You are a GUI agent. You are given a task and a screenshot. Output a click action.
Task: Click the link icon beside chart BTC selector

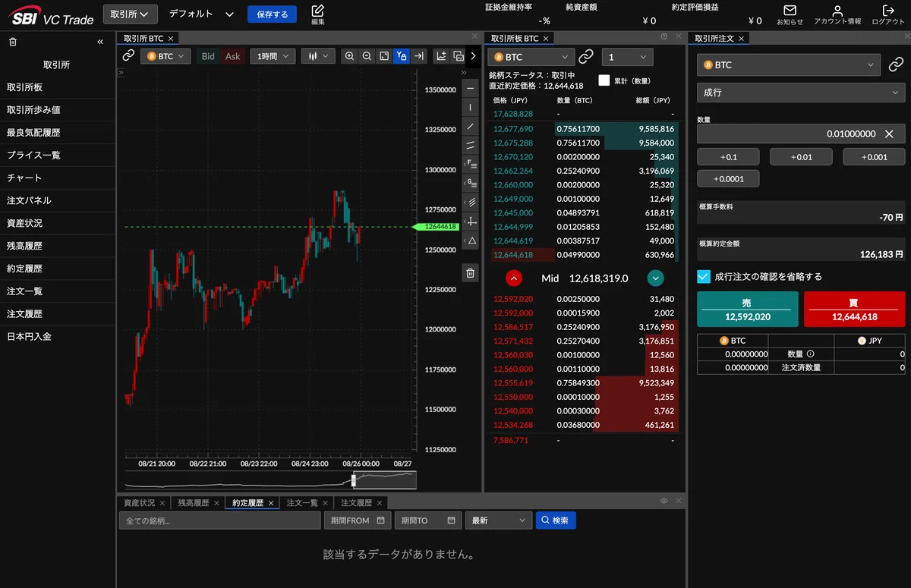(x=128, y=56)
